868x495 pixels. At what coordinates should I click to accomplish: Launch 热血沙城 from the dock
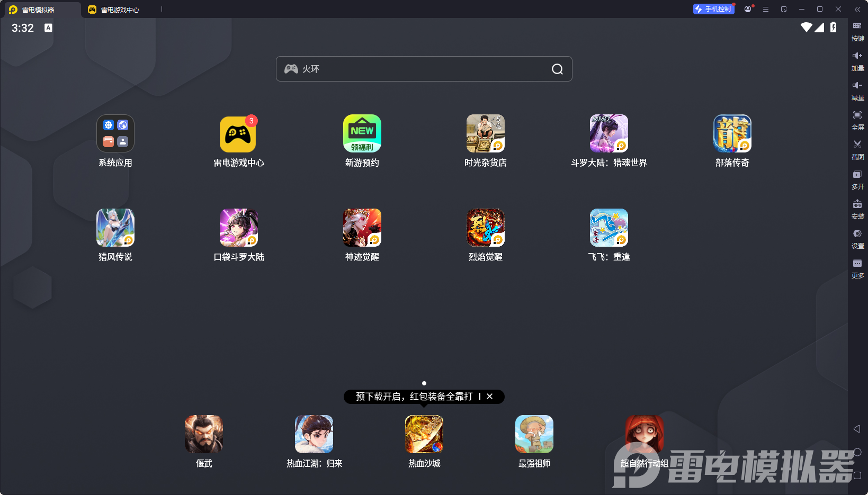424,434
